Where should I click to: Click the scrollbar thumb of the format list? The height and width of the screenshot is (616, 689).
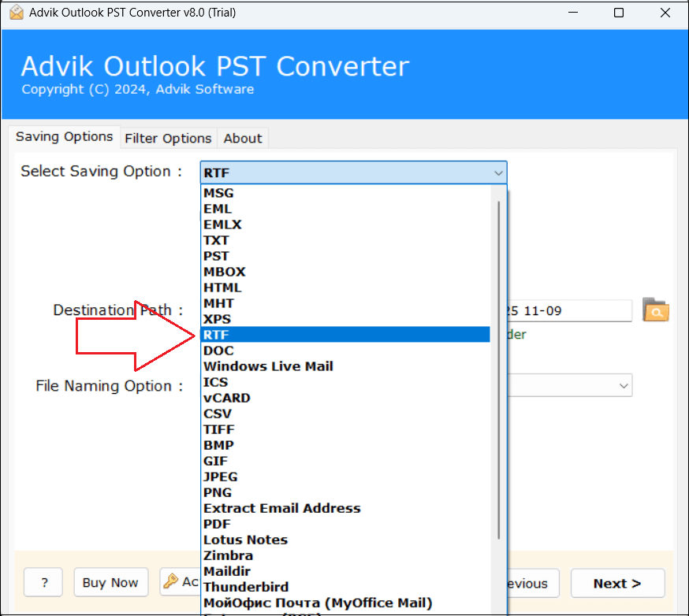499,370
